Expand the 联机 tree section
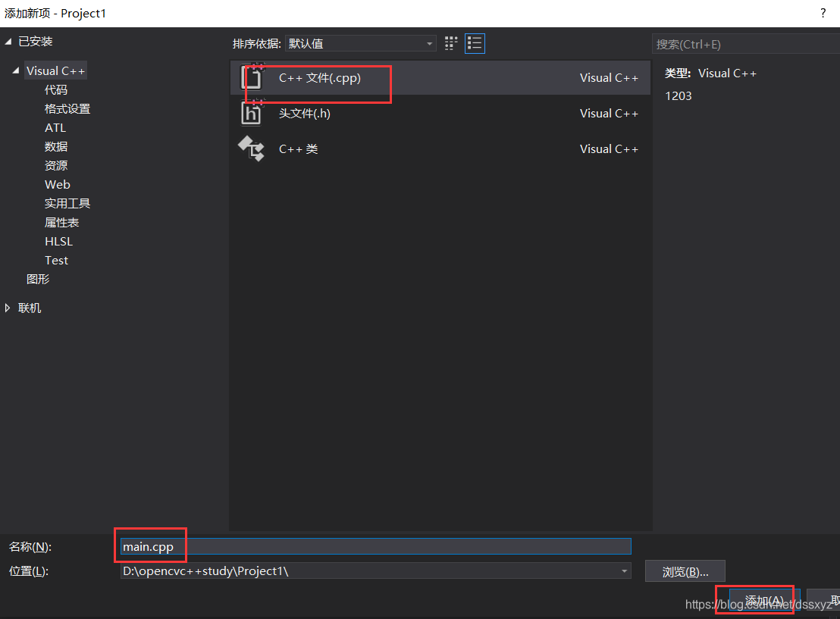This screenshot has width=840, height=619. pos(8,308)
